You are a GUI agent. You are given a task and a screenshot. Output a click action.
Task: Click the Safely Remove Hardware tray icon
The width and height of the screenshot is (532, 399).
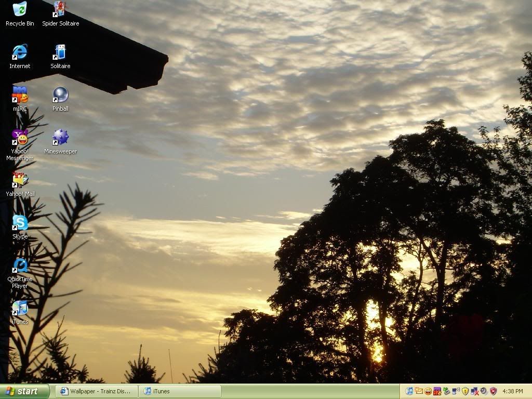point(446,391)
